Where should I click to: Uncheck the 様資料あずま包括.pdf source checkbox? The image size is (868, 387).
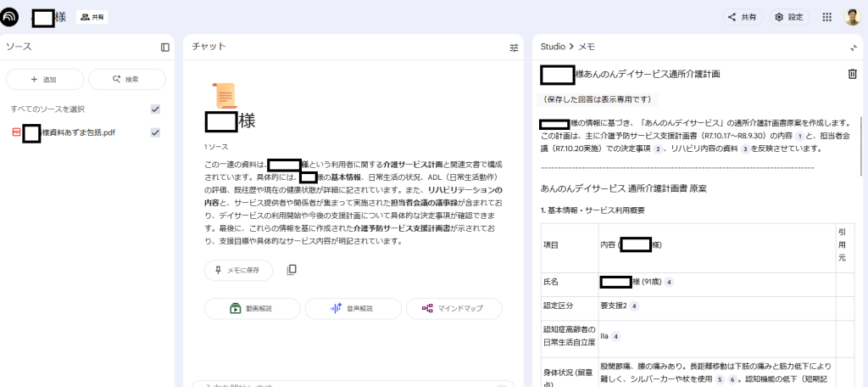pos(155,132)
